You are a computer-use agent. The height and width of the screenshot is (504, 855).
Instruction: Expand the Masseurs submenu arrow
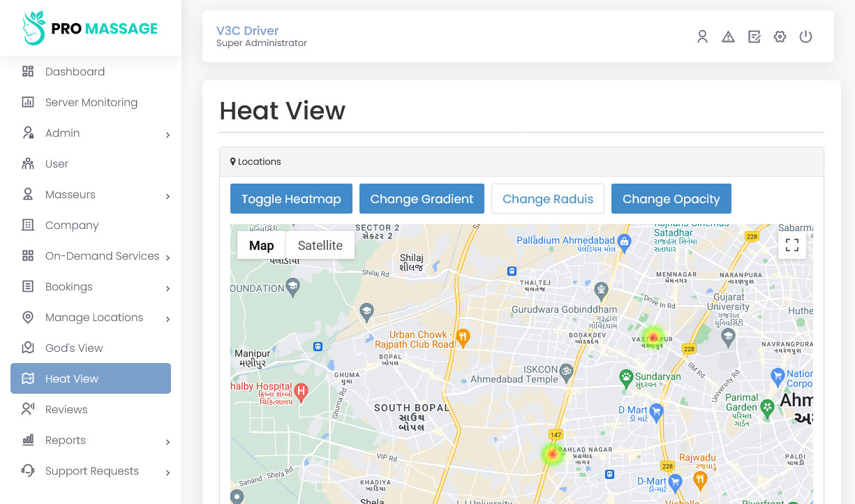point(168,196)
